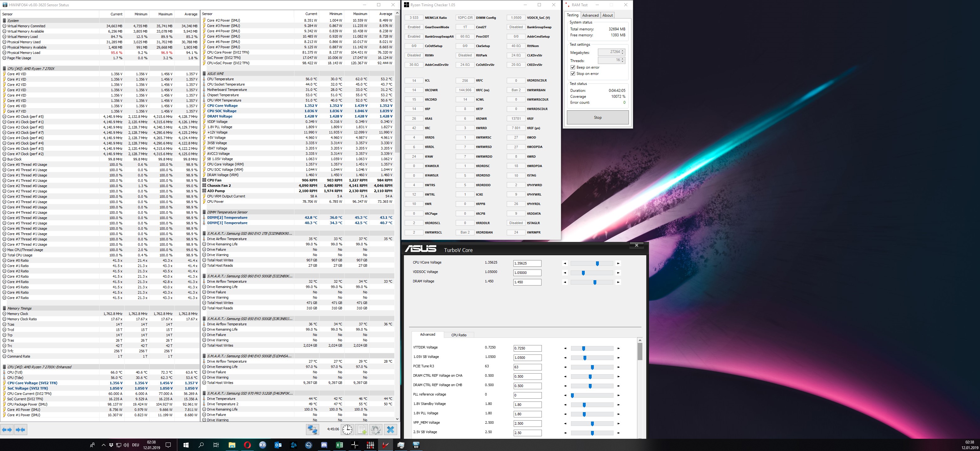Adjust the CPU VCore Voltage slider

coord(597,263)
